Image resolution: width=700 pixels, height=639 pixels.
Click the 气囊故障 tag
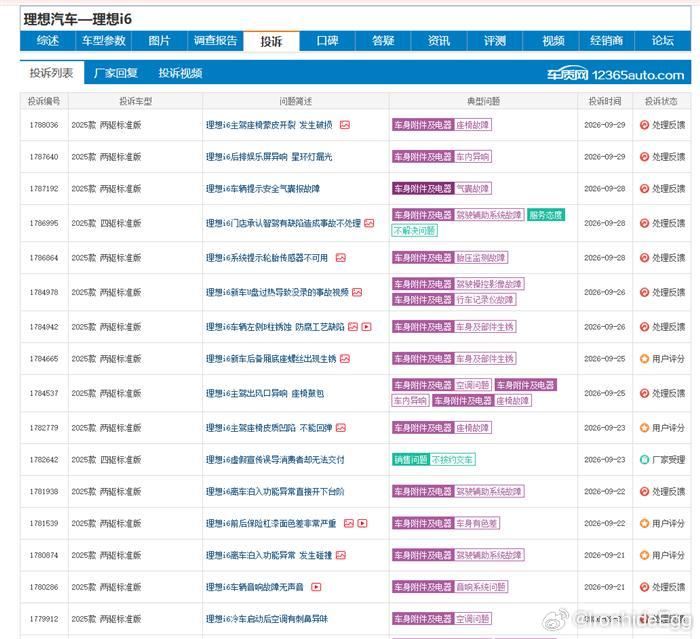tap(473, 188)
